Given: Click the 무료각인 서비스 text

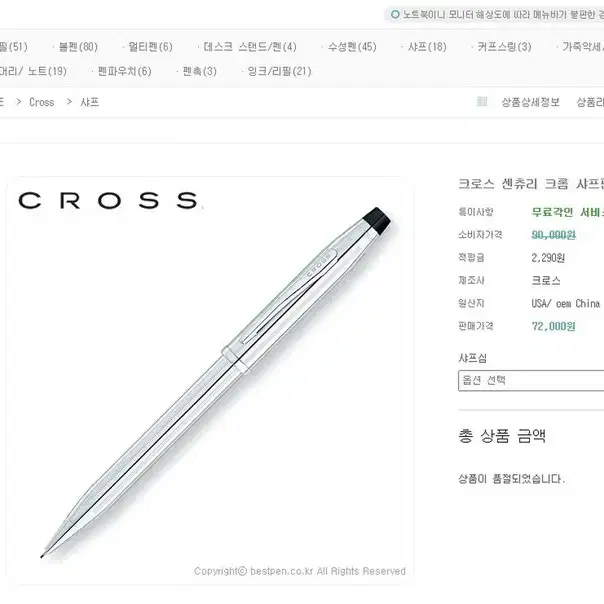Looking at the screenshot, I should pyautogui.click(x=568, y=212).
